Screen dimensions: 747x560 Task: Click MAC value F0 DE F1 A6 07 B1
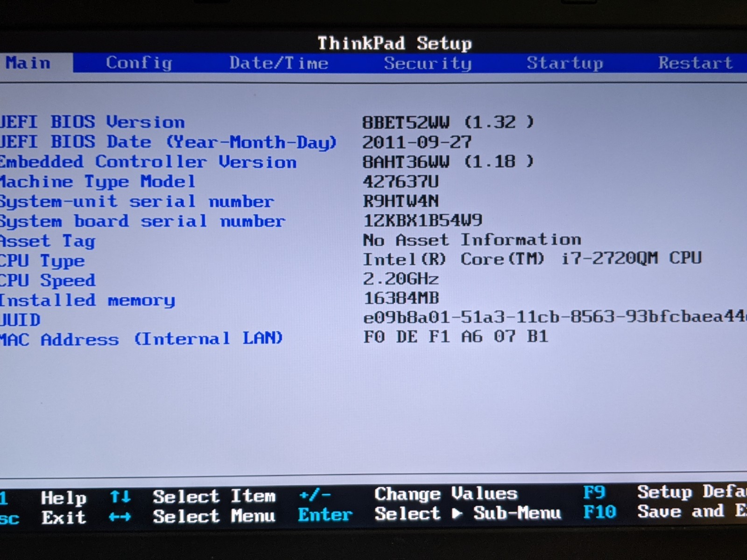[455, 336]
